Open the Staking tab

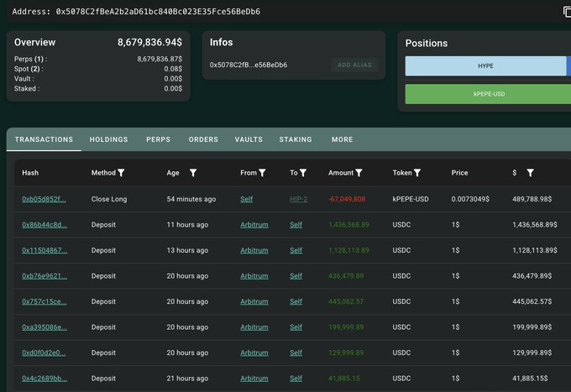(296, 139)
